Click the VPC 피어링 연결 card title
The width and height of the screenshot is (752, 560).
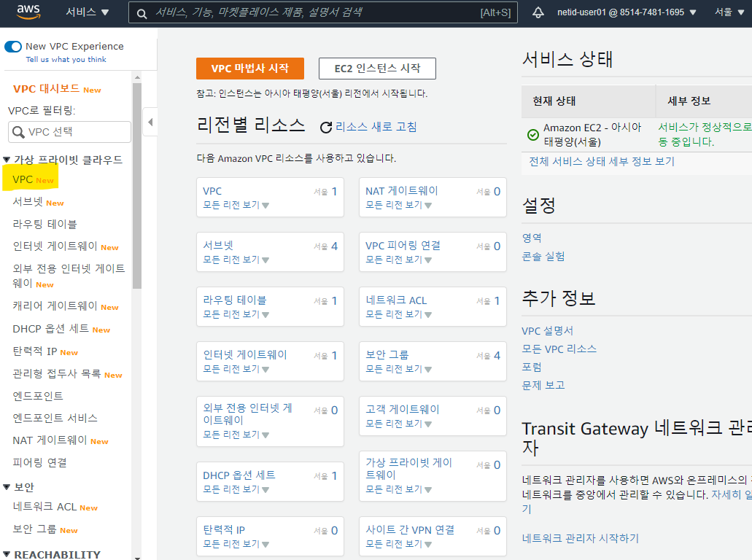coord(403,245)
